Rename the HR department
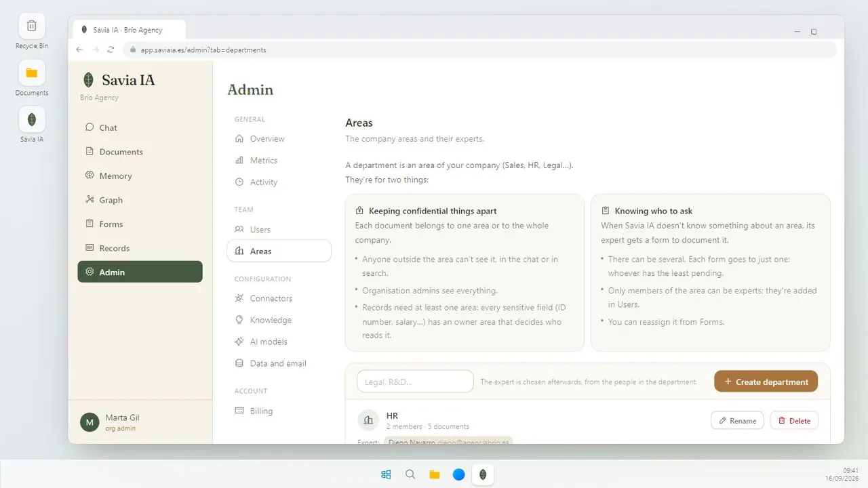The image size is (868, 488). 737,421
